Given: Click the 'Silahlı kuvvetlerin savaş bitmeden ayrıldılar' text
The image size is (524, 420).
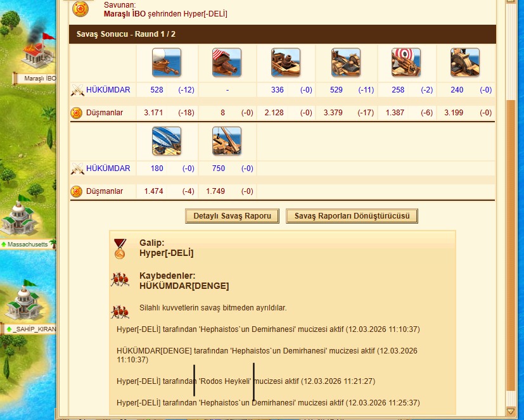Looking at the screenshot, I should pos(213,308).
